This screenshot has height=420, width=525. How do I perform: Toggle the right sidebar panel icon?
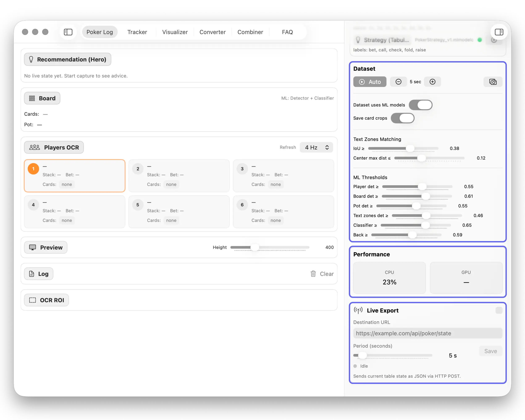tap(499, 32)
